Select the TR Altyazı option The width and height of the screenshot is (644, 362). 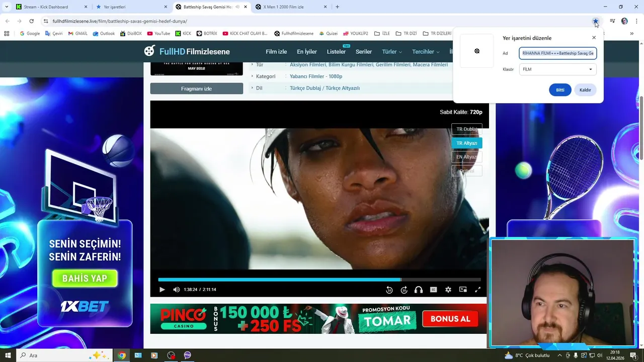(x=467, y=143)
